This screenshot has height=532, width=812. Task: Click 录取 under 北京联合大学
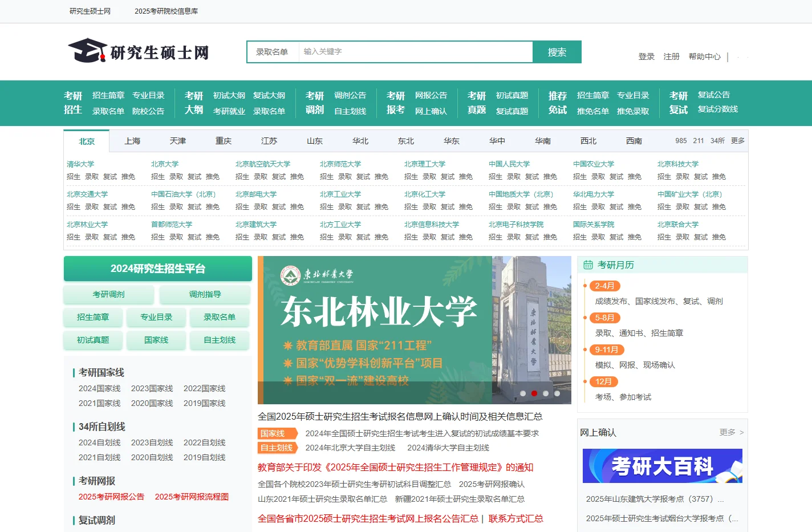(x=683, y=237)
